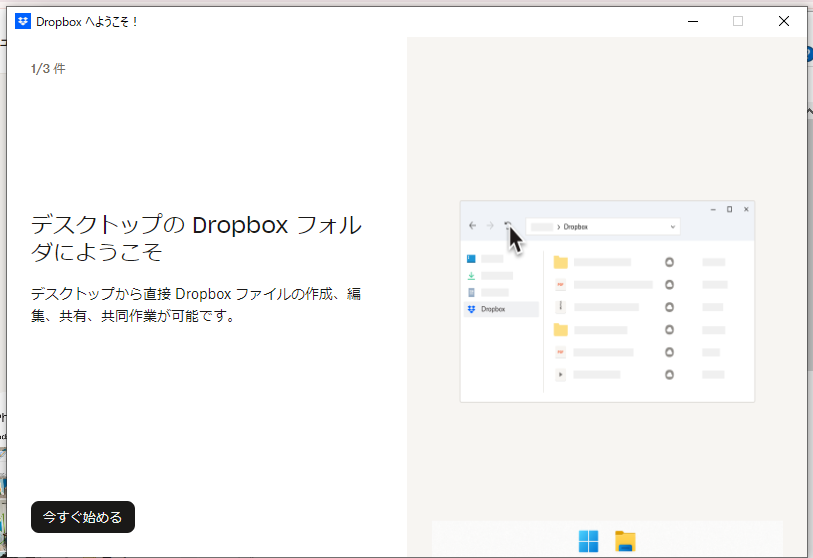
Task: Click the first yellow folder icon in illustration
Action: [x=560, y=262]
